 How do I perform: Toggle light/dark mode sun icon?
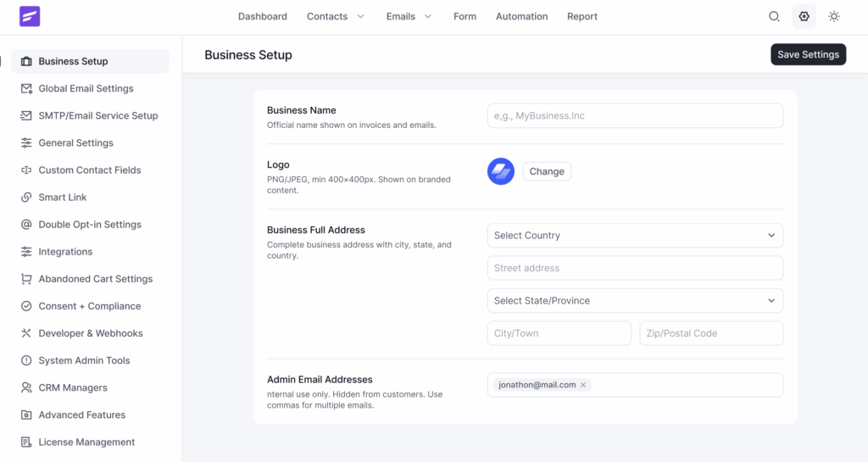[834, 17]
